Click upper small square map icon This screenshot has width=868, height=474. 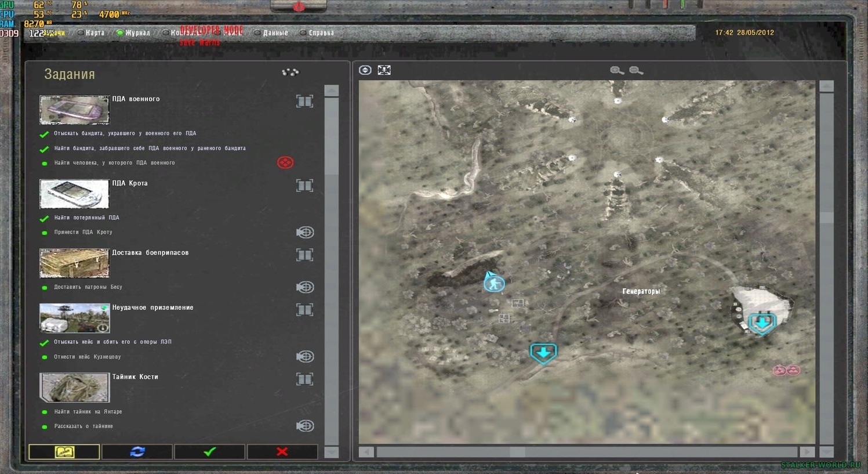point(518,303)
